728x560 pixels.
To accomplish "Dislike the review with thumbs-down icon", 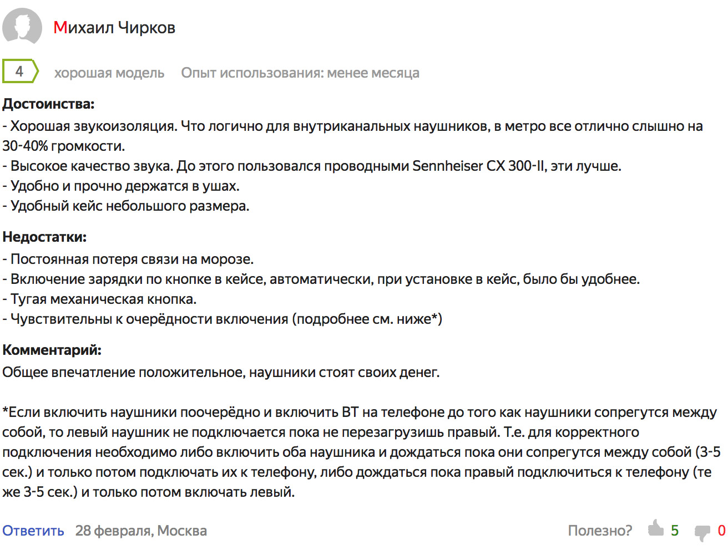I will pyautogui.click(x=702, y=532).
